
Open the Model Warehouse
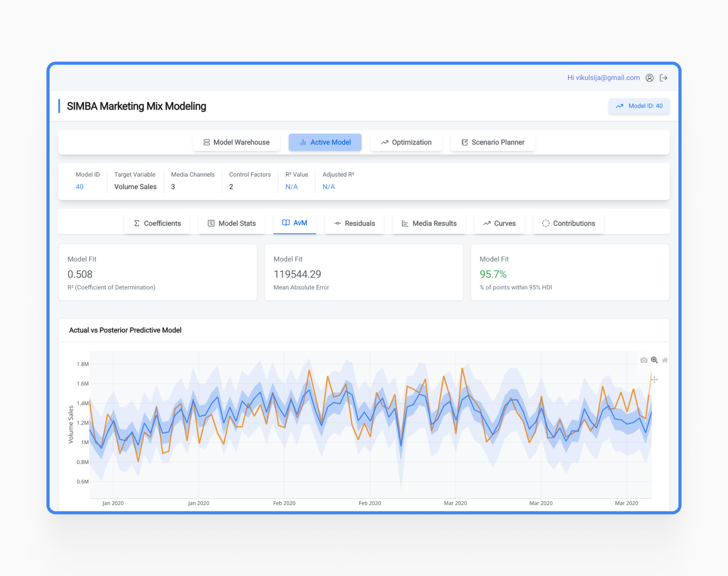tap(236, 142)
